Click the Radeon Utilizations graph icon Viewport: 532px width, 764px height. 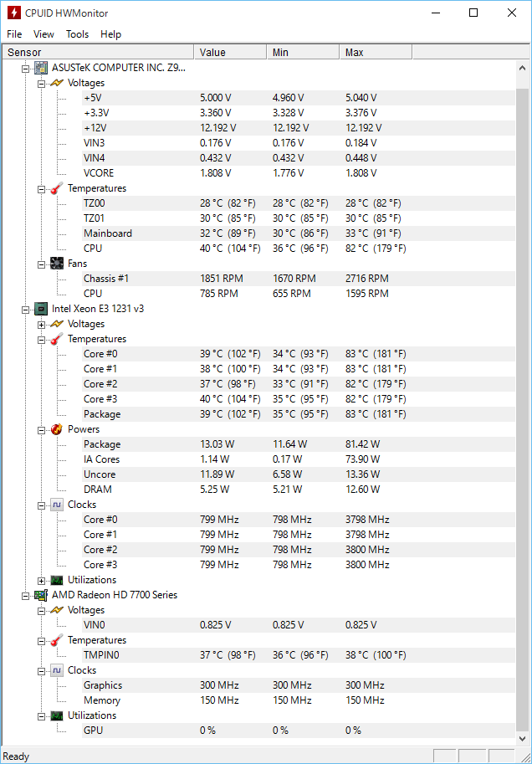coord(57,715)
